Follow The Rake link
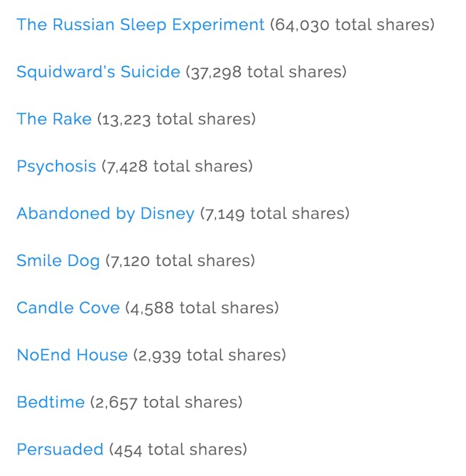This screenshot has height=476, width=466. (54, 119)
